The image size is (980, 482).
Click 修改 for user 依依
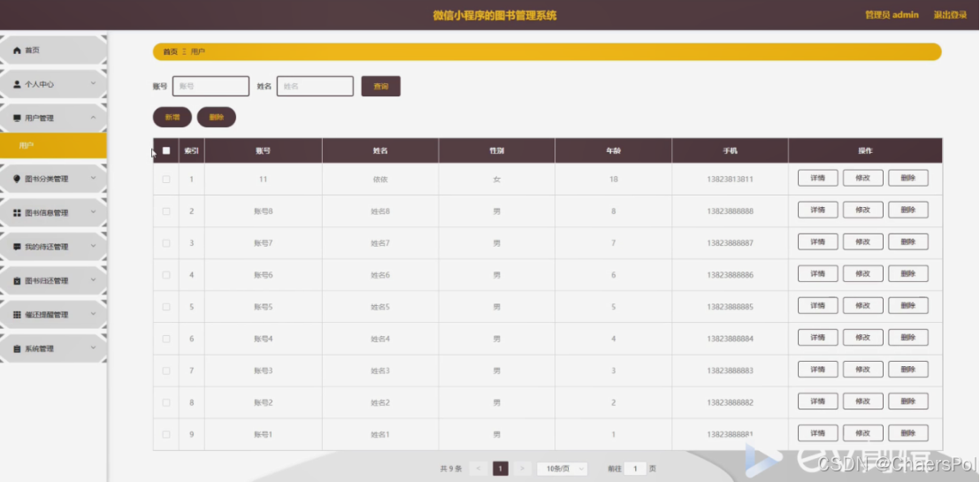862,178
